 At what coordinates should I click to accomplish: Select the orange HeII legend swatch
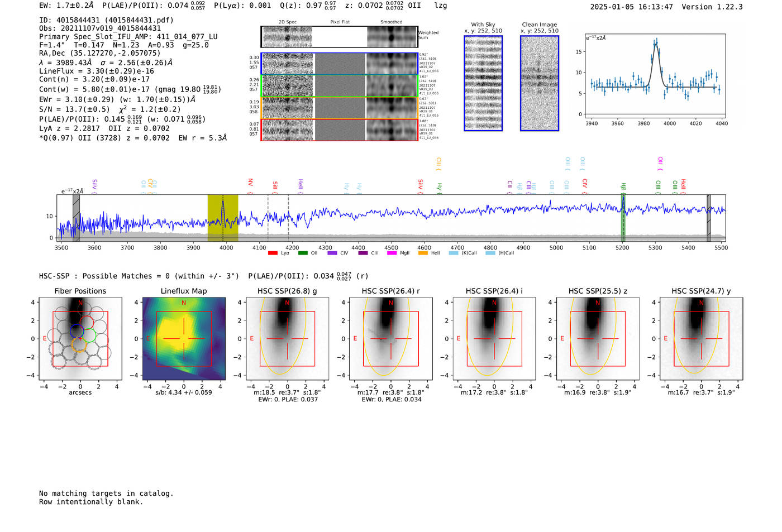423,253
